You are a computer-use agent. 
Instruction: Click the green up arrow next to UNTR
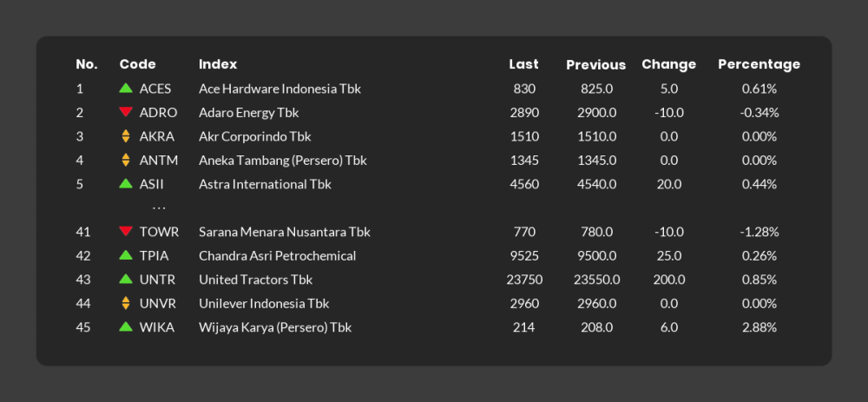[x=126, y=279]
